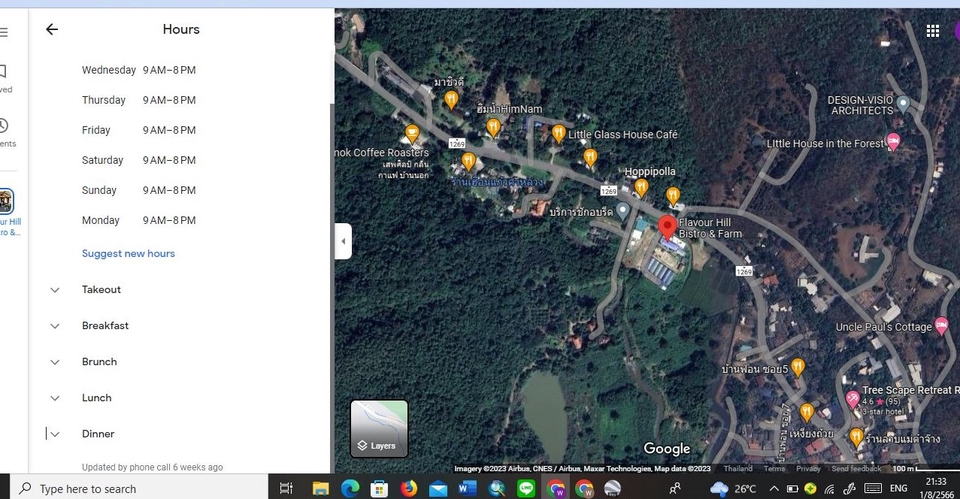Select Tree Scape Retreat hotel marker
This screenshot has height=499, width=960.
[x=852, y=399]
